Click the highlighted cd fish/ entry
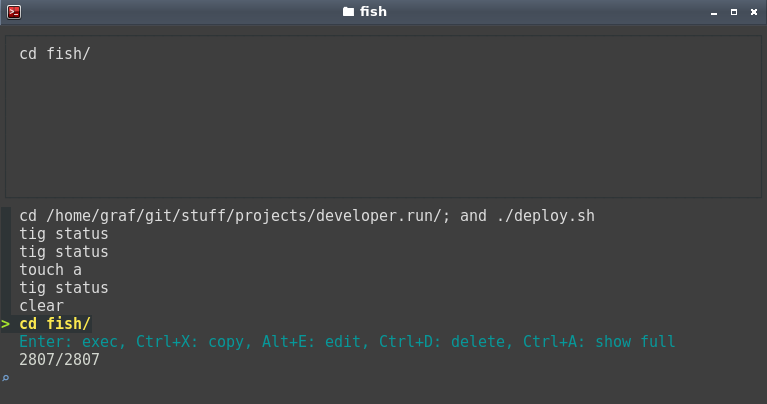 tap(55, 324)
